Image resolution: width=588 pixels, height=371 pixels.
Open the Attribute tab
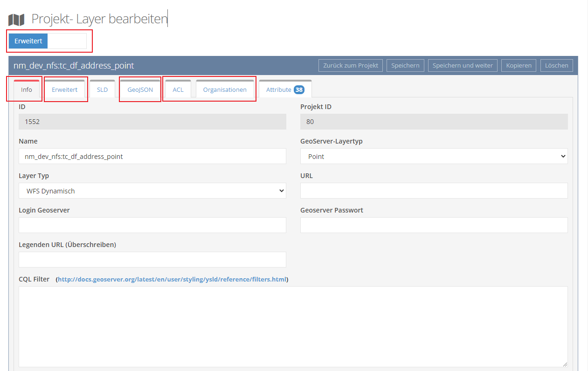coord(280,89)
